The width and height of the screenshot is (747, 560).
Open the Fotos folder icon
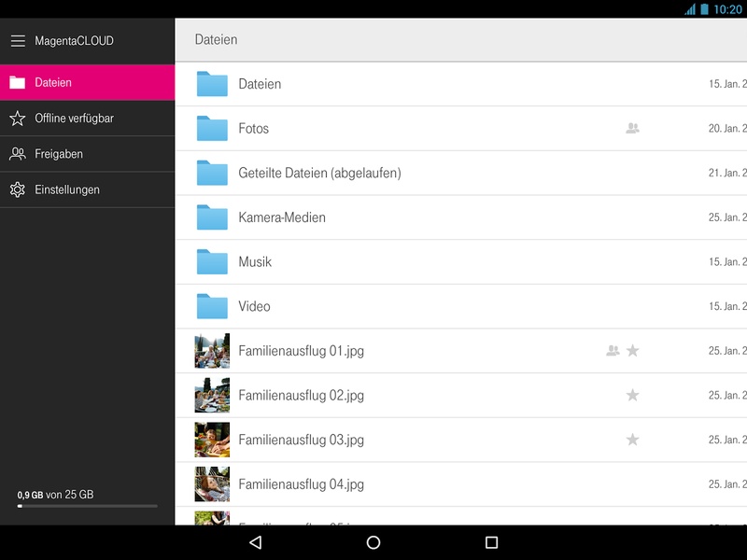pyautogui.click(x=212, y=128)
